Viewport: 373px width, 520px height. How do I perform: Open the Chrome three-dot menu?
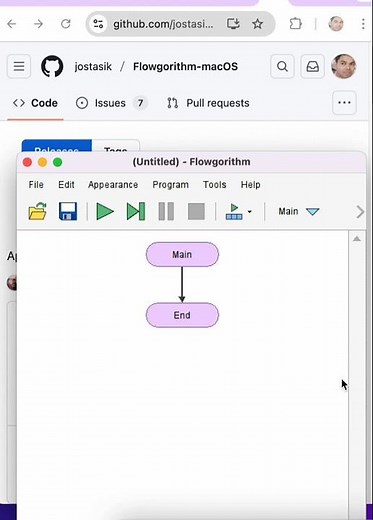click(363, 24)
